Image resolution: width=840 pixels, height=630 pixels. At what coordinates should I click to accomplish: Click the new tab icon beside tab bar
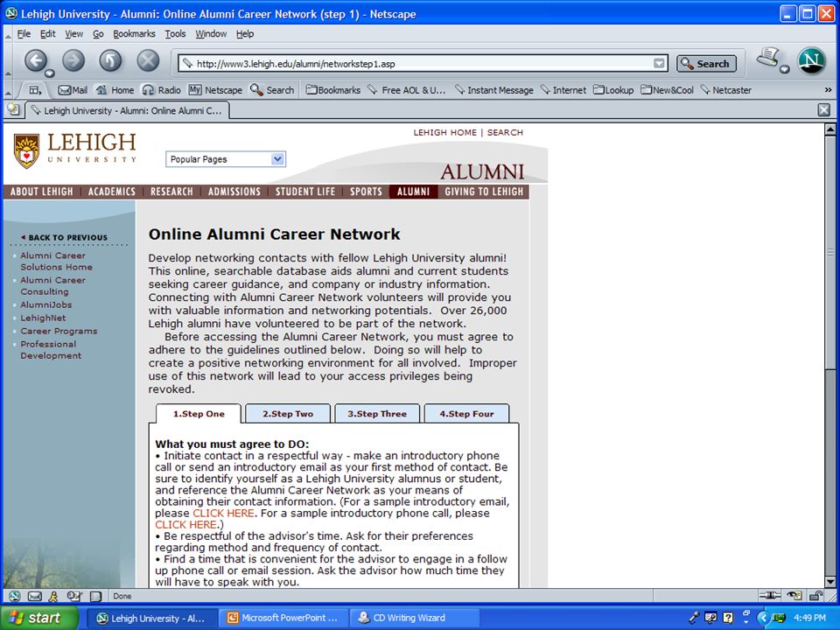click(x=13, y=110)
